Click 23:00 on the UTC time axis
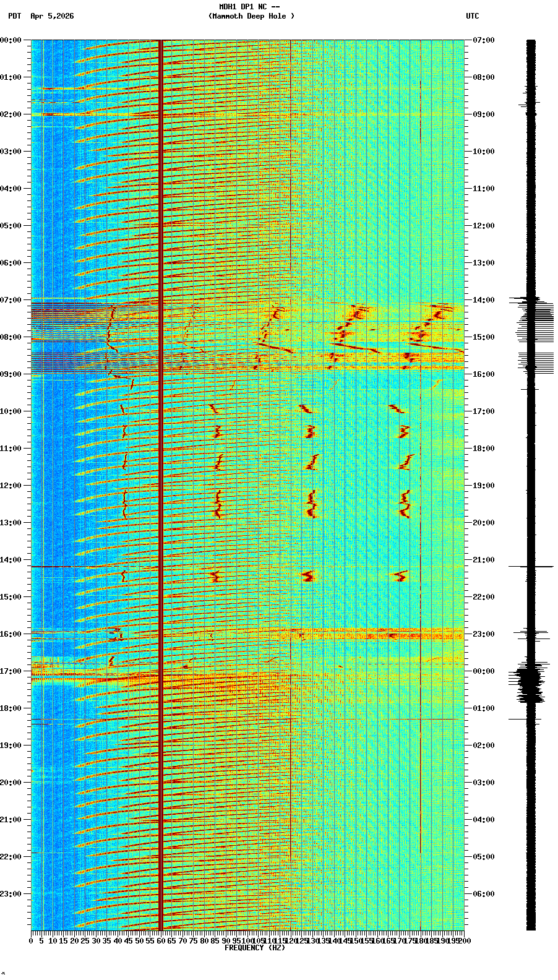Image resolution: width=558 pixels, height=980 pixels. 484,634
